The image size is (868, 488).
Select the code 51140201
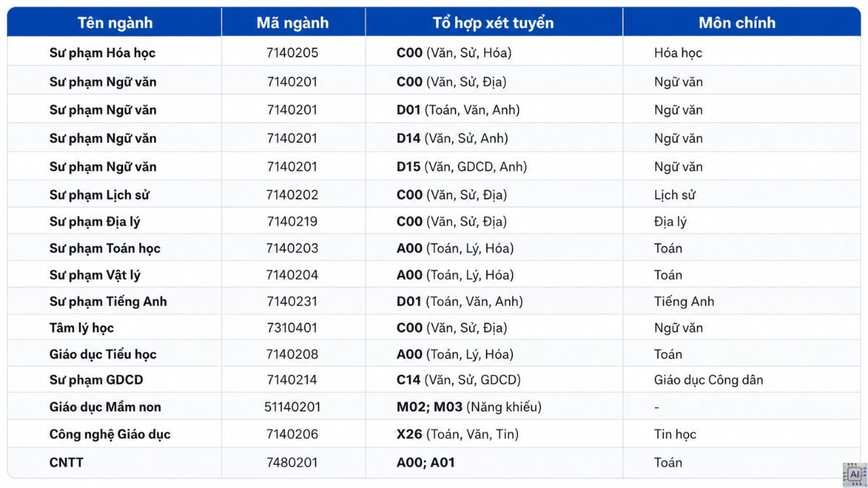pyautogui.click(x=292, y=407)
